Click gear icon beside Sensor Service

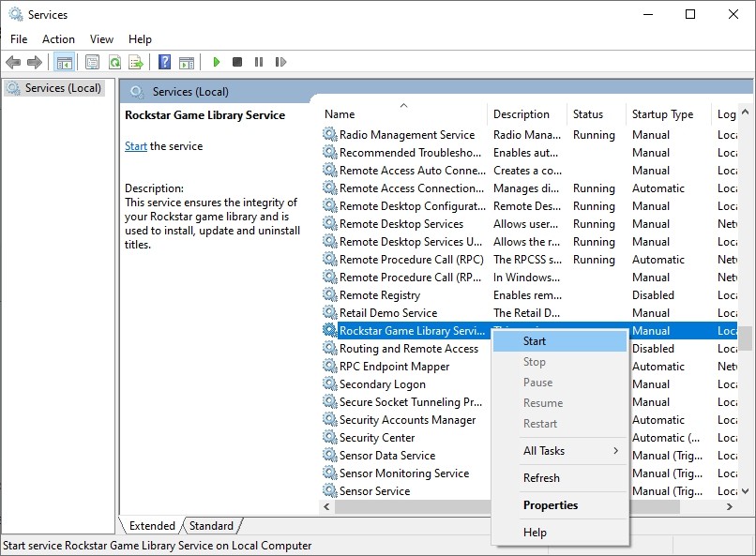tap(330, 491)
